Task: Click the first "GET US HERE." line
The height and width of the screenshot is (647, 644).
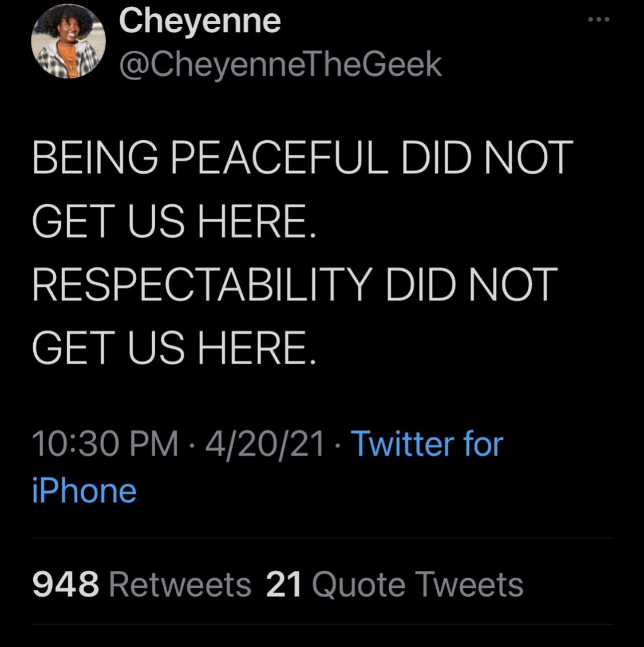Action: click(174, 221)
